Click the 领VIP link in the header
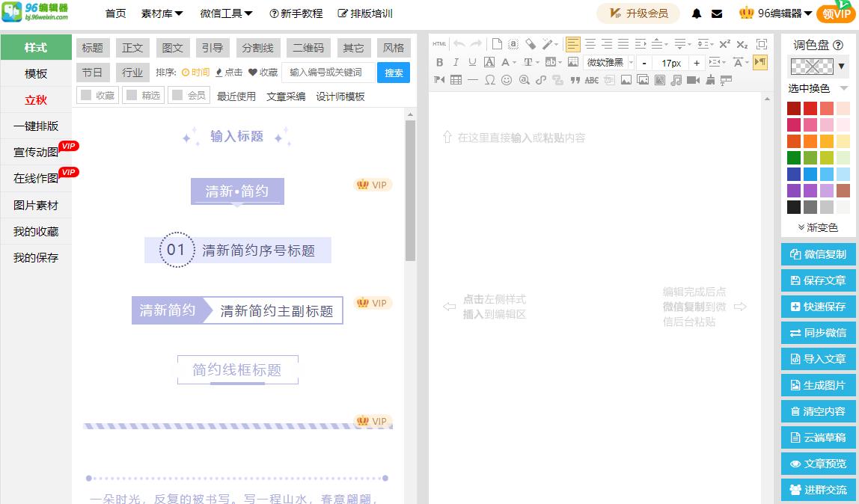The image size is (859, 504). click(x=835, y=13)
